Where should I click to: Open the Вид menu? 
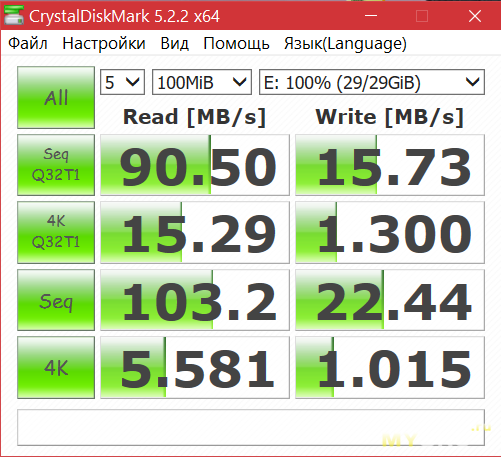pyautogui.click(x=175, y=44)
